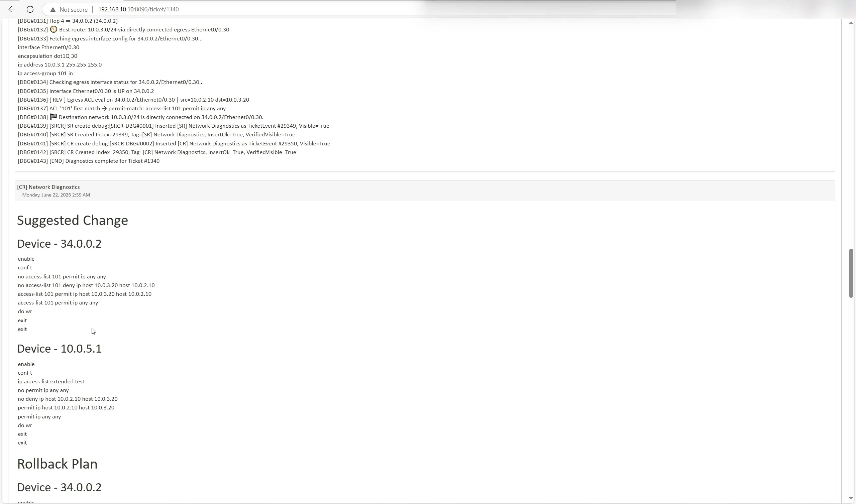Go back with the browser back arrow

click(12, 9)
